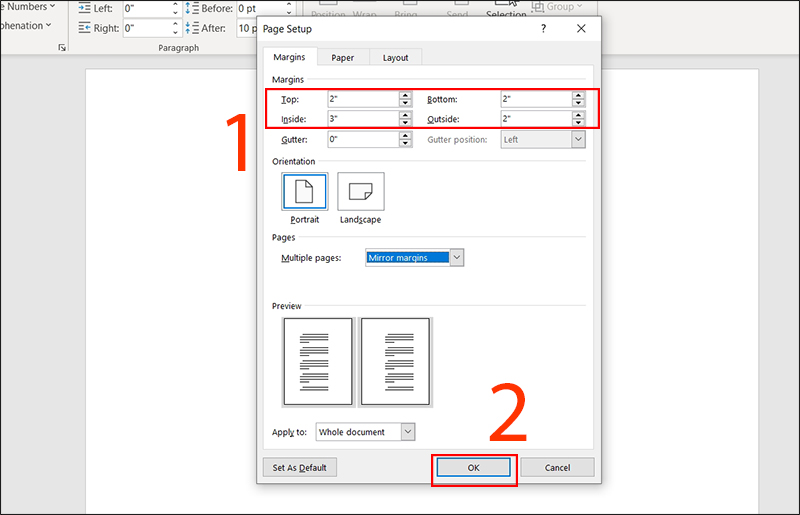
Task: Click the OK button
Action: point(473,467)
